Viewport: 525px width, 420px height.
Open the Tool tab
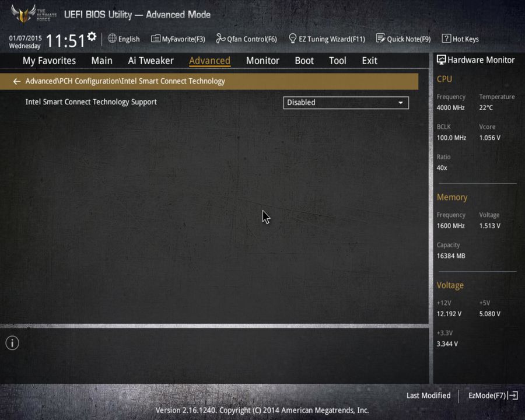(338, 61)
